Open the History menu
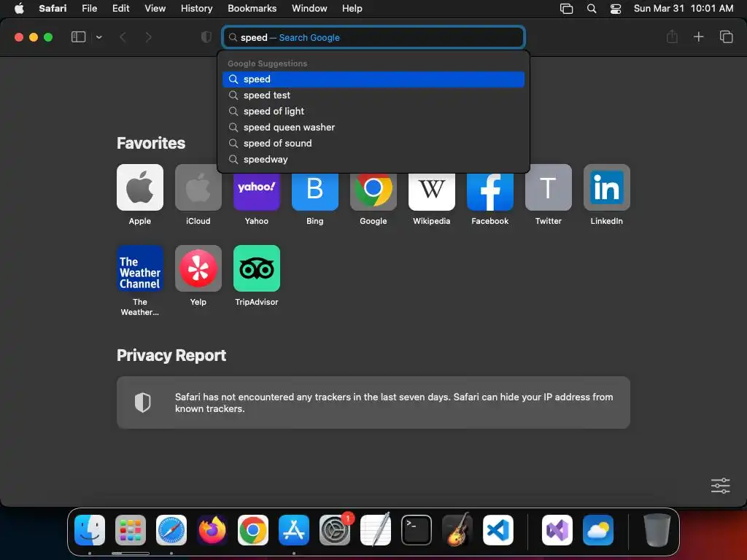Viewport: 747px width, 560px height. click(x=196, y=8)
